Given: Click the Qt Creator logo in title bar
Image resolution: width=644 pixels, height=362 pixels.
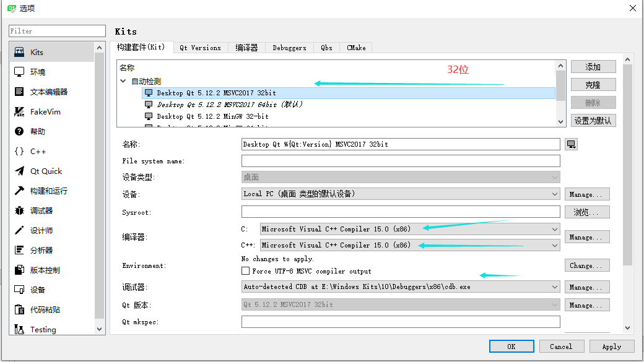Looking at the screenshot, I should coord(12,8).
